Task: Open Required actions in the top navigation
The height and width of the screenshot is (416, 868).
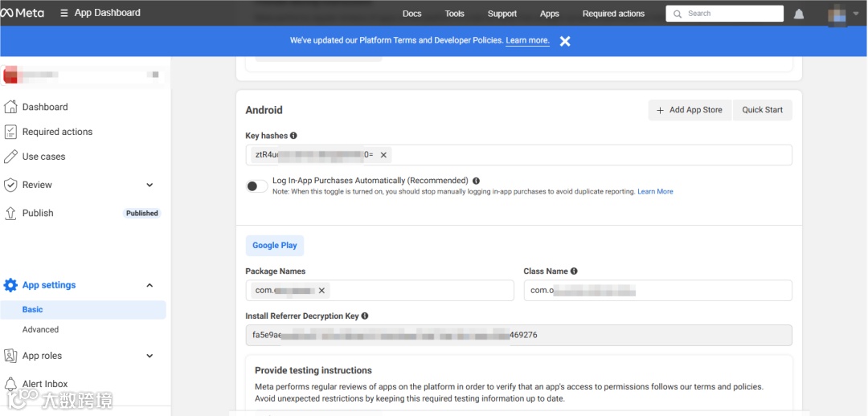Action: pos(613,14)
